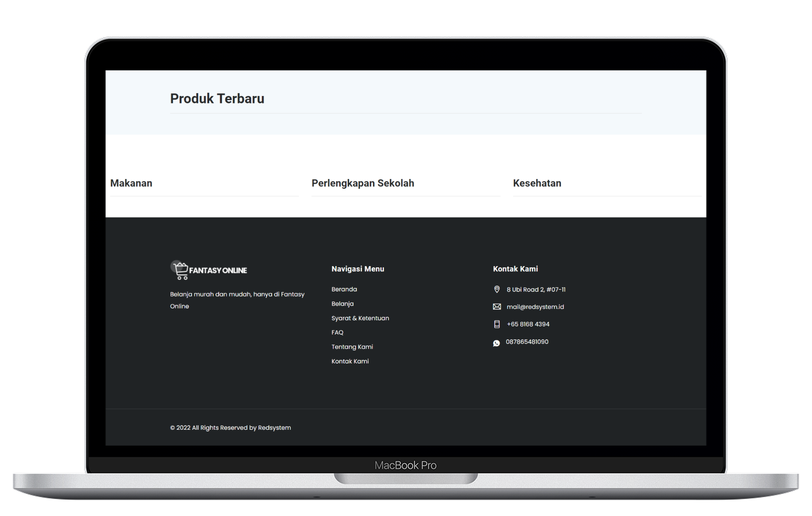The image size is (812, 516).
Task: Click the Navigasi Menu heading
Action: [x=358, y=269]
